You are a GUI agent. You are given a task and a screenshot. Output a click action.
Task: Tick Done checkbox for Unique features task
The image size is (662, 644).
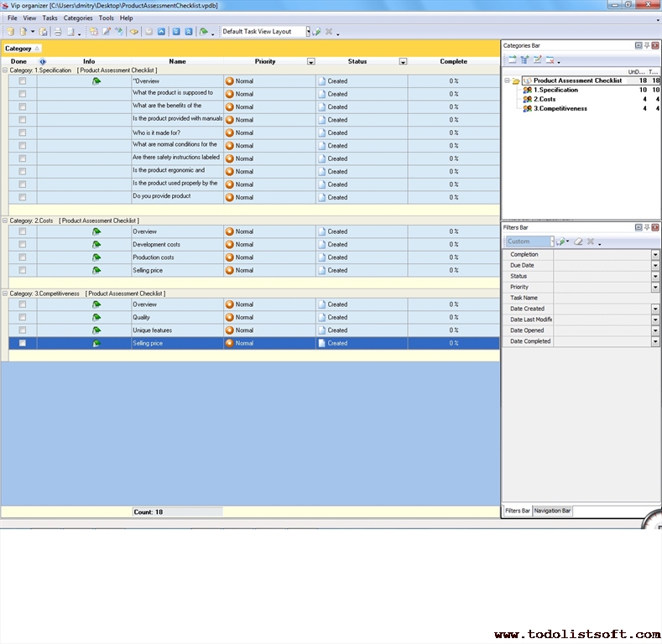click(x=23, y=330)
